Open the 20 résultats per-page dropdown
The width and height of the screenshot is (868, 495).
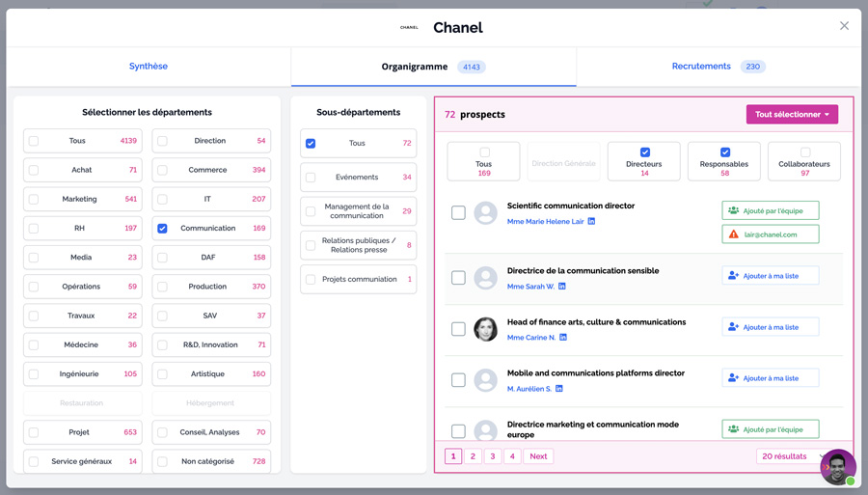point(792,456)
